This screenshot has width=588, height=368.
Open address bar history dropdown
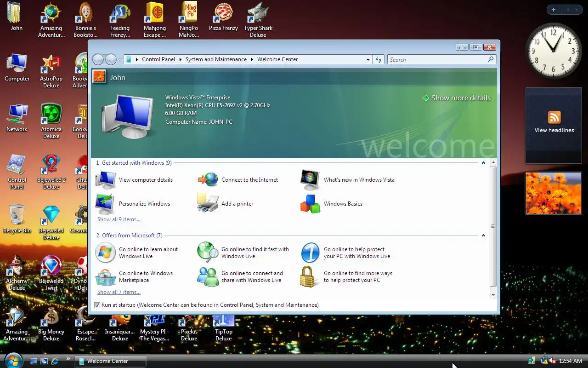tap(368, 59)
